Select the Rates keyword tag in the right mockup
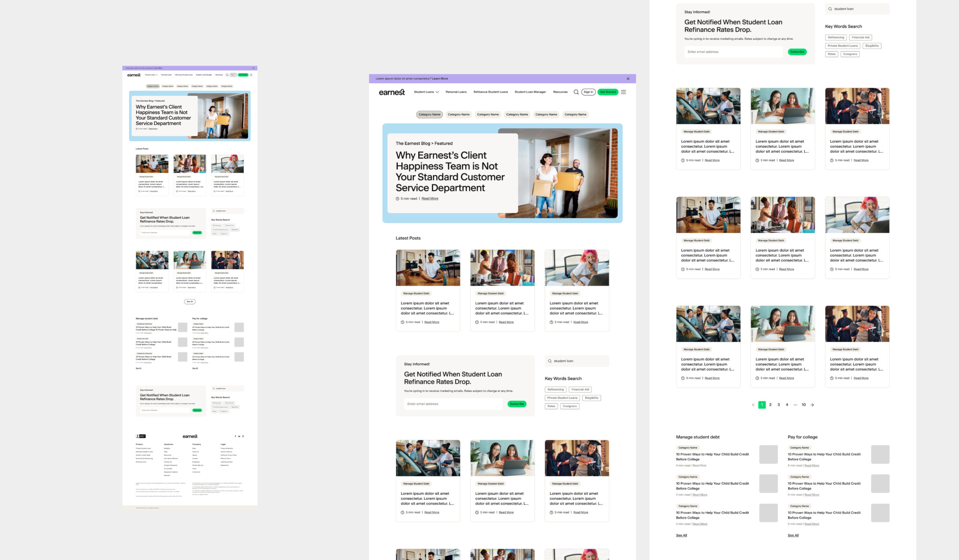 [x=832, y=54]
